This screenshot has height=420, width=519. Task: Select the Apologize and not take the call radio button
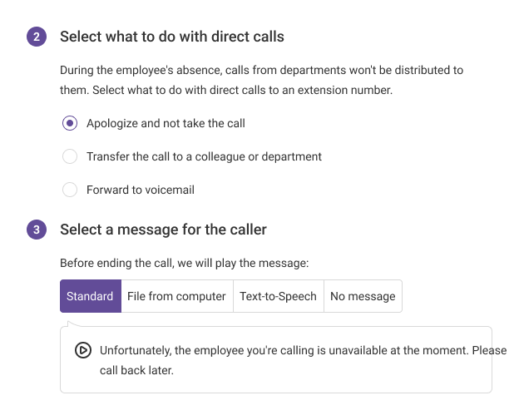point(71,123)
